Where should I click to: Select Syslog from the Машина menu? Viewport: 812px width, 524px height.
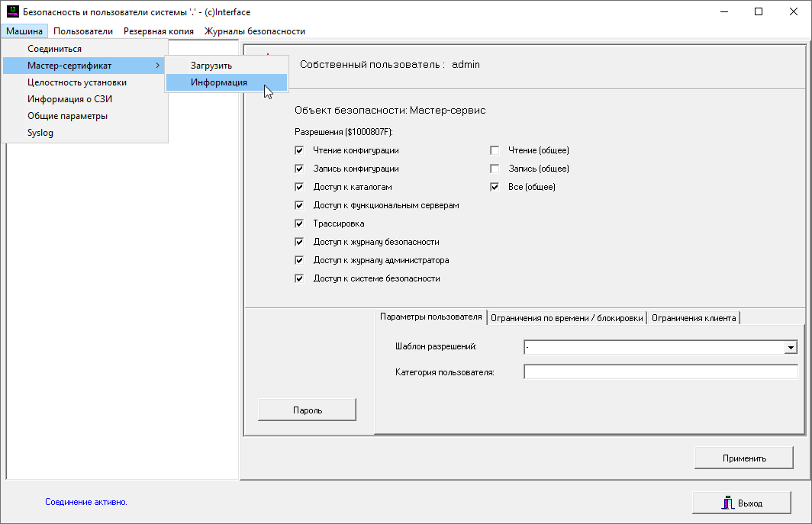[40, 133]
